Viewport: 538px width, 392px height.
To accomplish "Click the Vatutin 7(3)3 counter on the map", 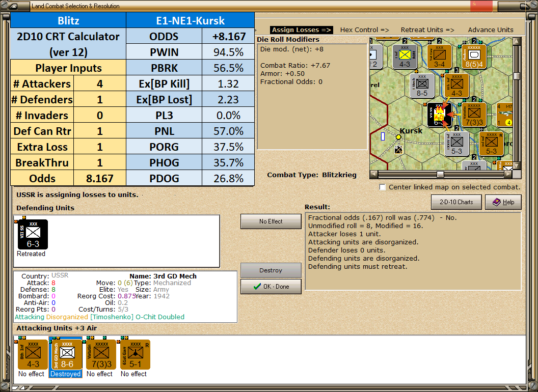I will 474,115.
